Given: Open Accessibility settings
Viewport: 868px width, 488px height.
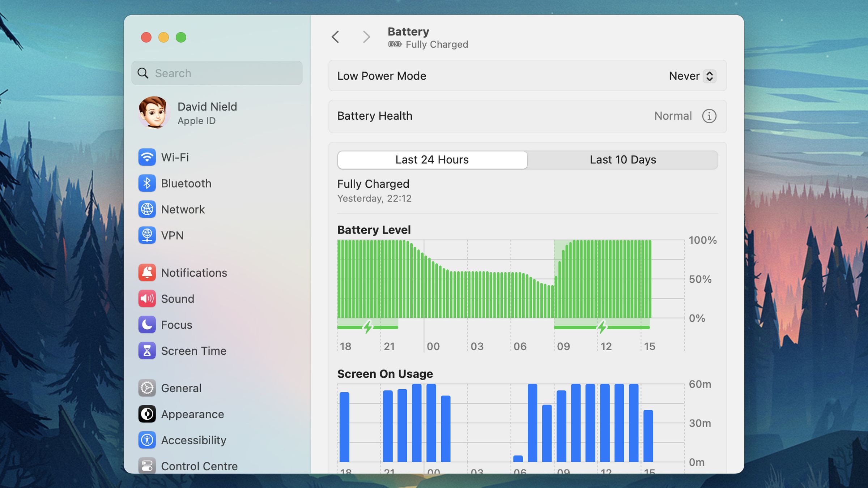Looking at the screenshot, I should 193,440.
